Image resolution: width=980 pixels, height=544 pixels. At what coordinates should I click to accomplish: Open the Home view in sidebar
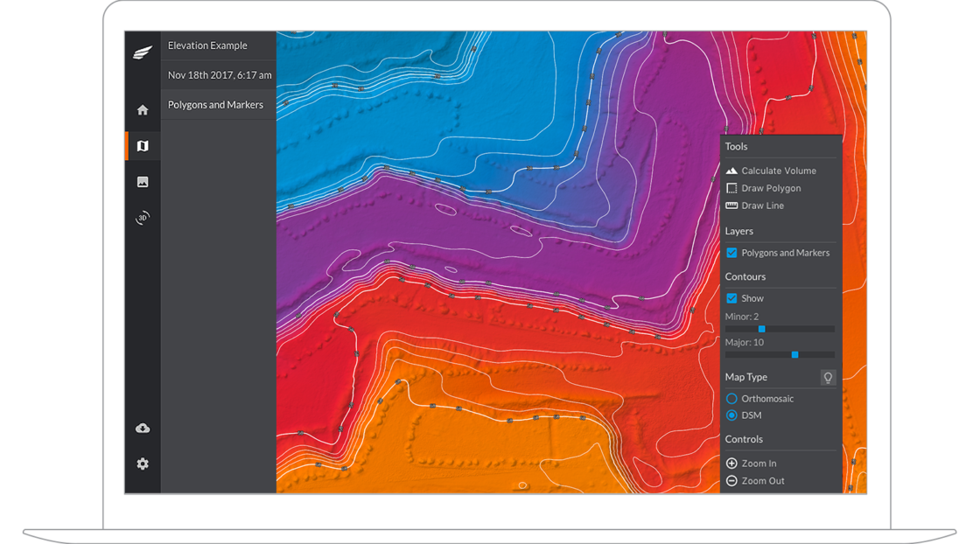[143, 110]
